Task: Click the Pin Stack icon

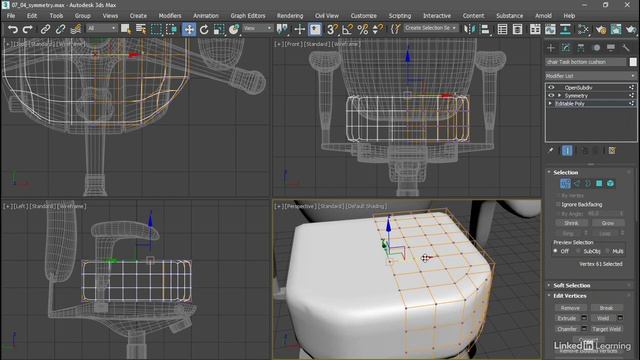Action: [x=551, y=151]
